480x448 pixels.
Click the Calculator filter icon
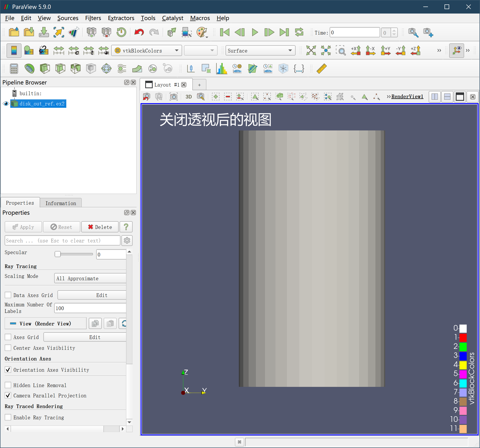(14, 69)
